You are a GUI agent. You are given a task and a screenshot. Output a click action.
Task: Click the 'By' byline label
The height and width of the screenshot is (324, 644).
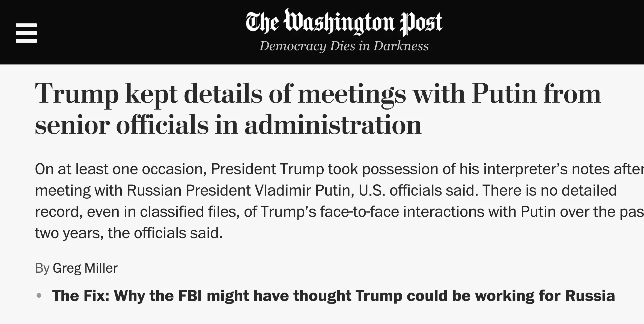42,268
